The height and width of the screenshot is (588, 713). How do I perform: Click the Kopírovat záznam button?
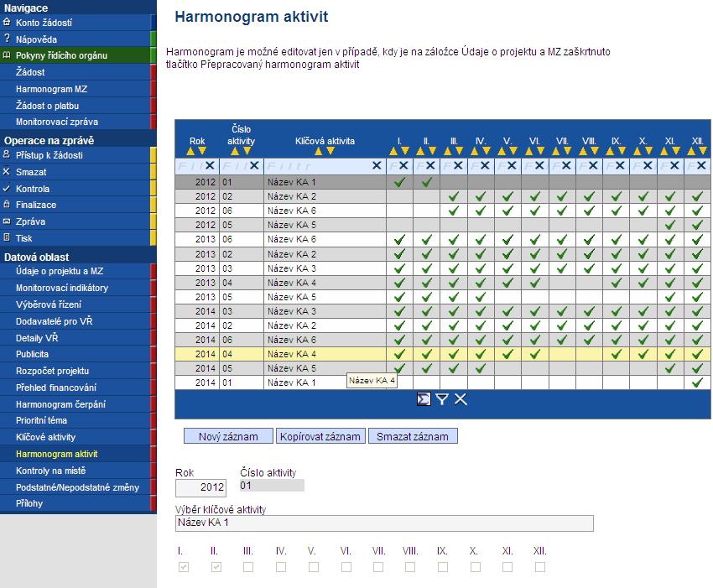(320, 436)
